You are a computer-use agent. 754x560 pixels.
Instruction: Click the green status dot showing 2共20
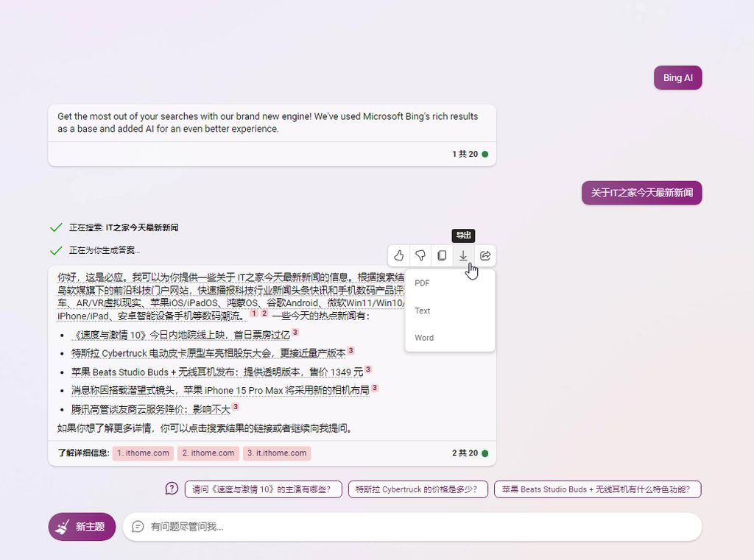tap(485, 454)
